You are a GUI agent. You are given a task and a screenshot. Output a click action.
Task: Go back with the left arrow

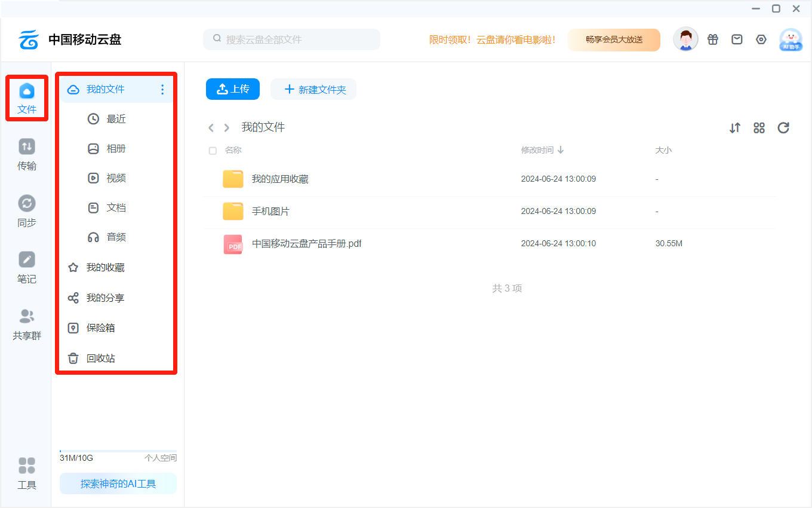click(x=211, y=128)
